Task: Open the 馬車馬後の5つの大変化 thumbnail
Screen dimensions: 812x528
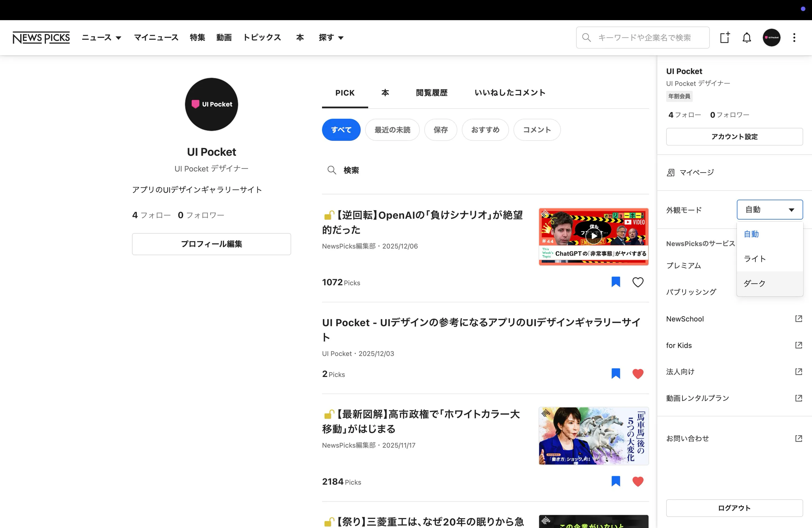Action: tap(594, 435)
